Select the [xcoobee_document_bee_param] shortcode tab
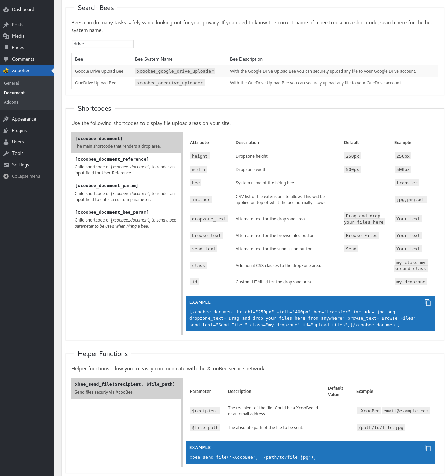Image resolution: width=448 pixels, height=476 pixels. [x=127, y=219]
